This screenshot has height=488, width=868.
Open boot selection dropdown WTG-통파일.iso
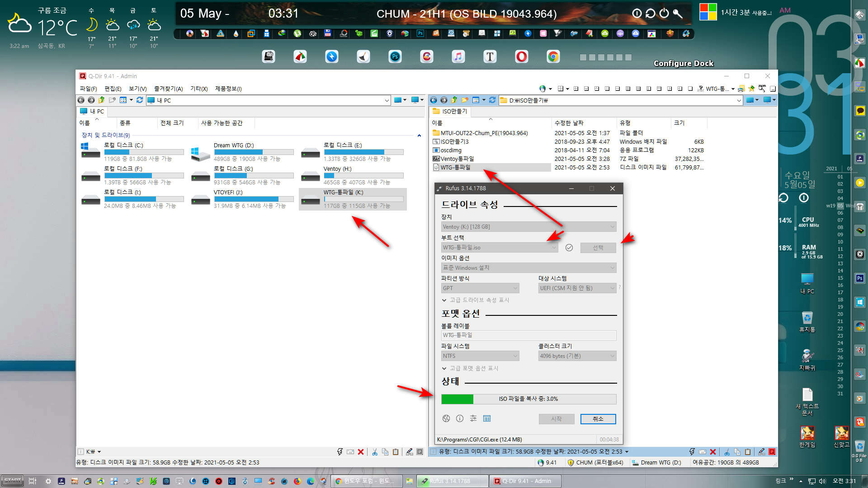500,248
